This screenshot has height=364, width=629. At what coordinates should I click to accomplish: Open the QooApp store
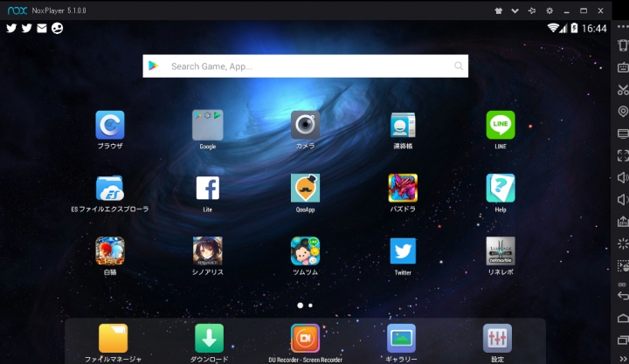click(x=305, y=188)
